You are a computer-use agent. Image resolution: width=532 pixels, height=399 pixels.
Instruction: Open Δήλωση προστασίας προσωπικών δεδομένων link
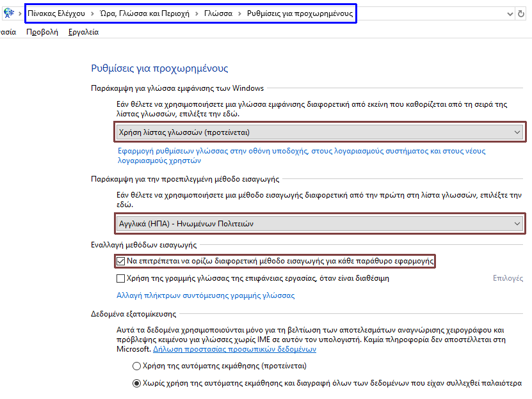234,349
